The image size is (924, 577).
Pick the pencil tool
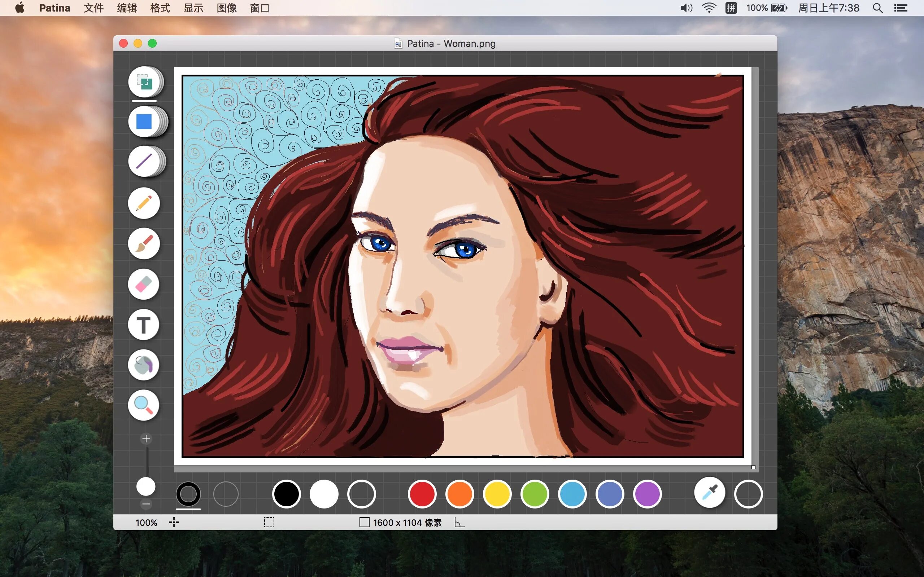(144, 203)
